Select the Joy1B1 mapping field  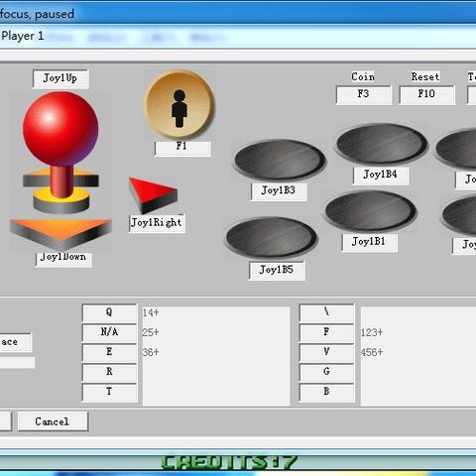369,242
